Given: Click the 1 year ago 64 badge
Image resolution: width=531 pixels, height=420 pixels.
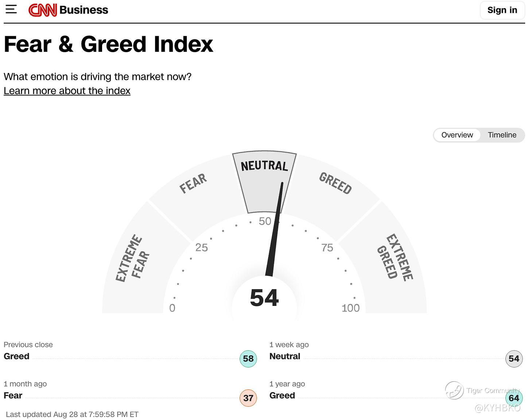Looking at the screenshot, I should [514, 398].
